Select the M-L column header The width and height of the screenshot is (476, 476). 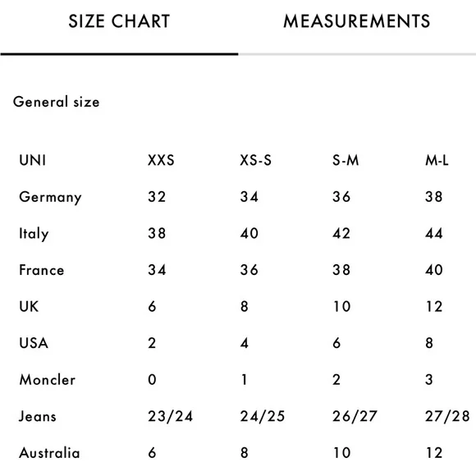(437, 160)
